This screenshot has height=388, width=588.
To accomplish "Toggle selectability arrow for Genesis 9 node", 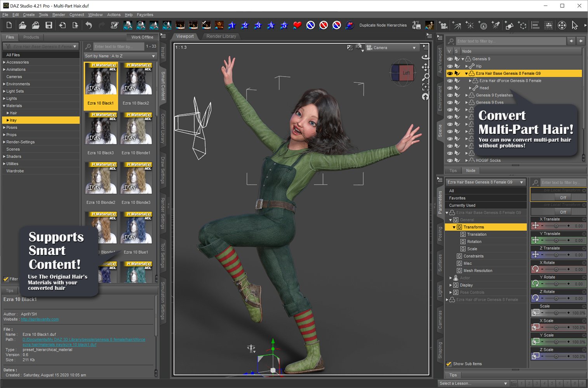I will pos(457,59).
